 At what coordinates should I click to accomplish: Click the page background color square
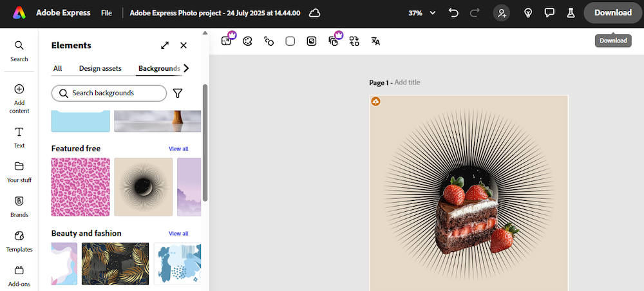click(x=290, y=41)
